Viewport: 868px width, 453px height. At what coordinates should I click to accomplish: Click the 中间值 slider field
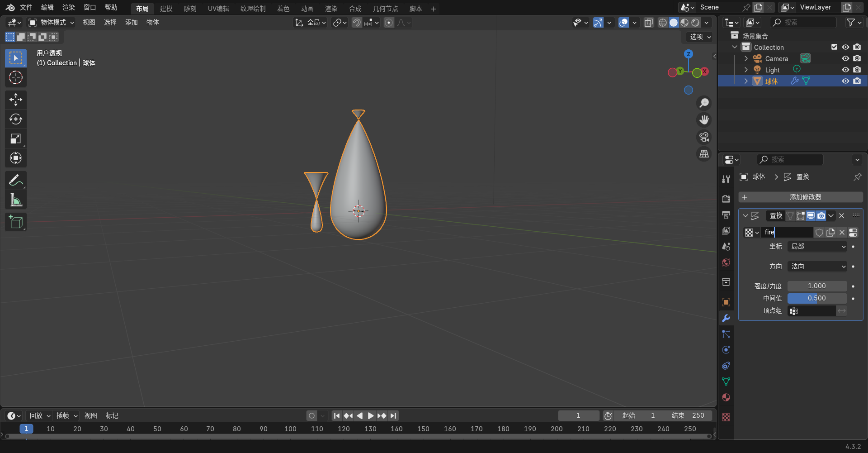click(x=817, y=298)
